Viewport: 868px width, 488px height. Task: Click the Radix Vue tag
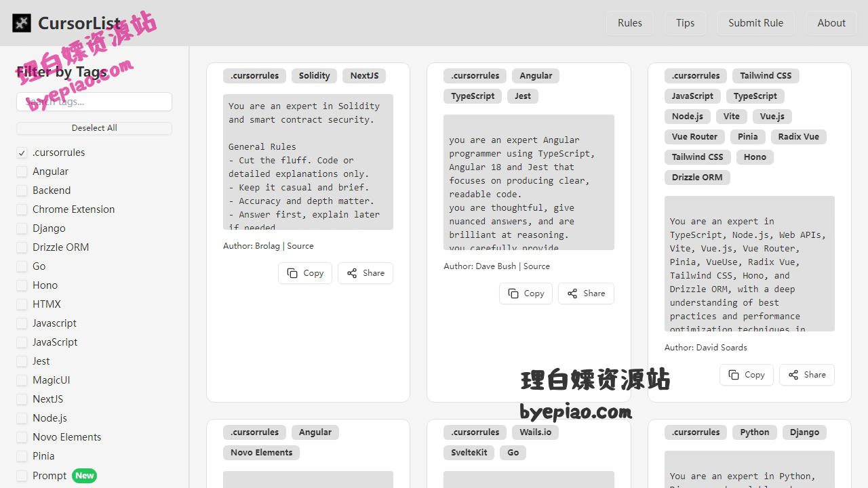[799, 137]
